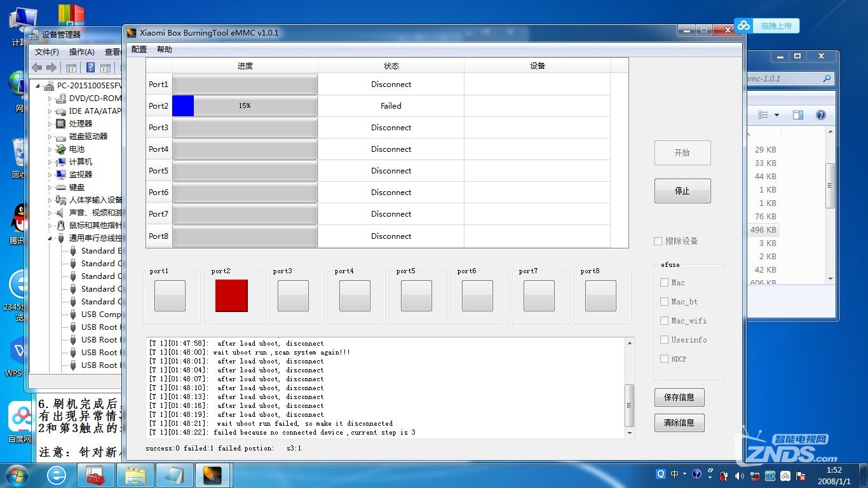
Task: Click the 开始 start button
Action: (682, 153)
